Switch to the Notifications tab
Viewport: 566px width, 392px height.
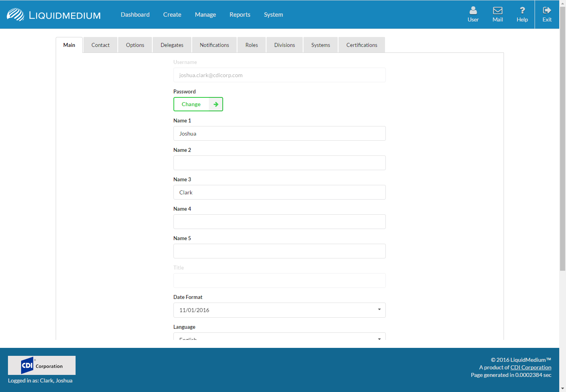pos(214,45)
